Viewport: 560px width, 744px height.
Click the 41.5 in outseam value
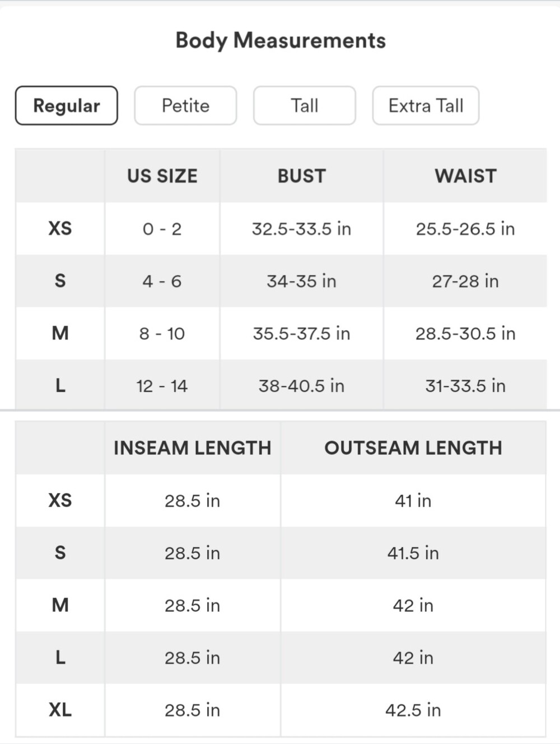tap(413, 553)
